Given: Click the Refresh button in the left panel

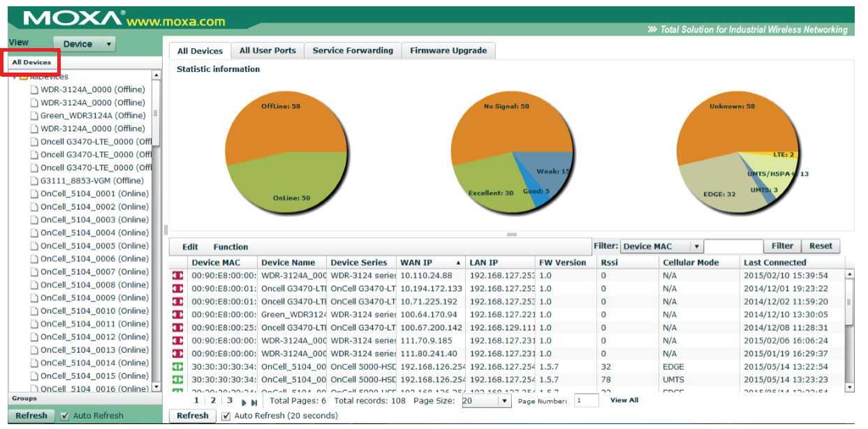Looking at the screenshot, I should [x=31, y=416].
